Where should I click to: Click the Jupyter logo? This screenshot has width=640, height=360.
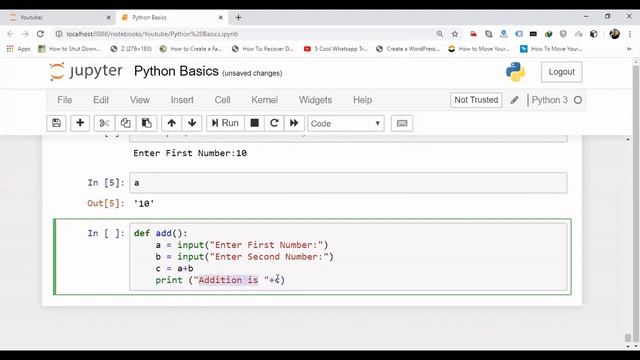86,71
